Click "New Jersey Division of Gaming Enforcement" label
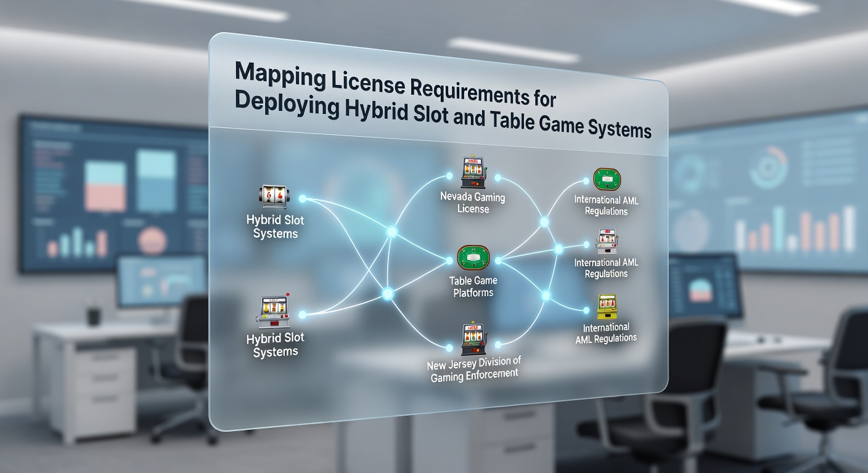Viewport: 868px width, 473px height. [x=473, y=370]
